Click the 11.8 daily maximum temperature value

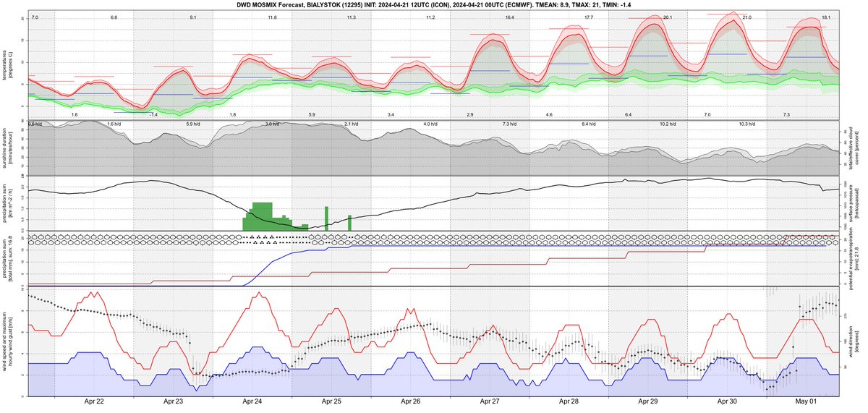[x=272, y=17]
